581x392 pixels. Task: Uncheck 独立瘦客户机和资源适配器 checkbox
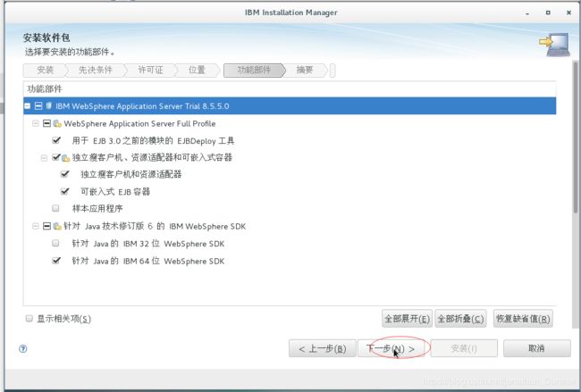click(65, 174)
